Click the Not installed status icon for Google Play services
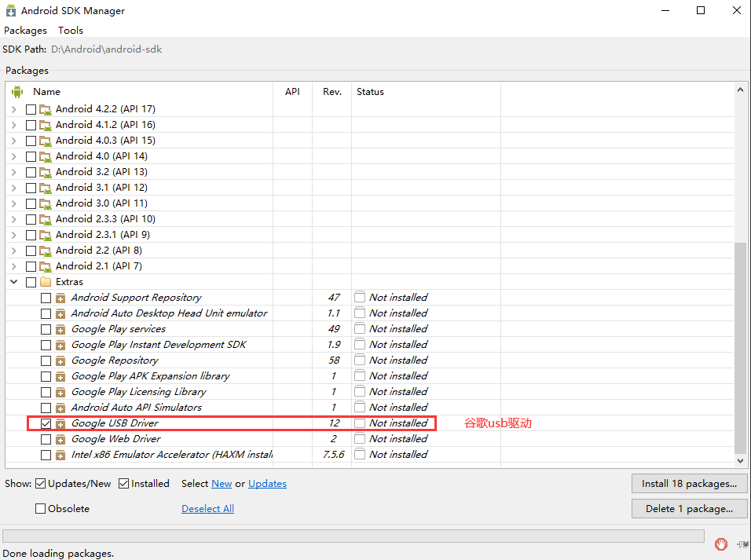This screenshot has width=751, height=560. pos(360,328)
